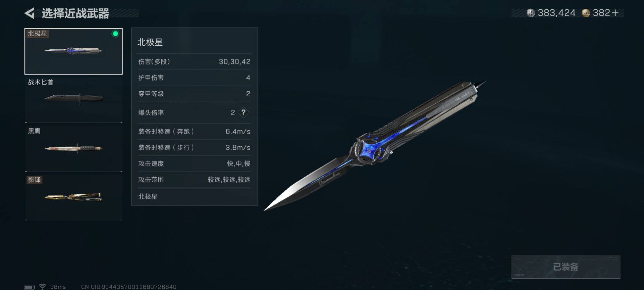Go back using the top-left arrow
Image resolution: width=644 pixels, height=290 pixels.
click(x=29, y=13)
